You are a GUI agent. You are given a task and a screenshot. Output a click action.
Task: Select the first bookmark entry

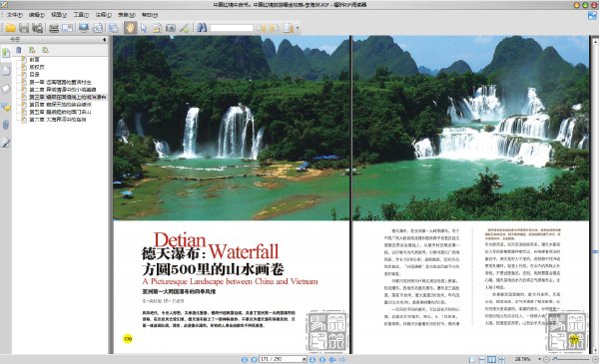coord(34,60)
